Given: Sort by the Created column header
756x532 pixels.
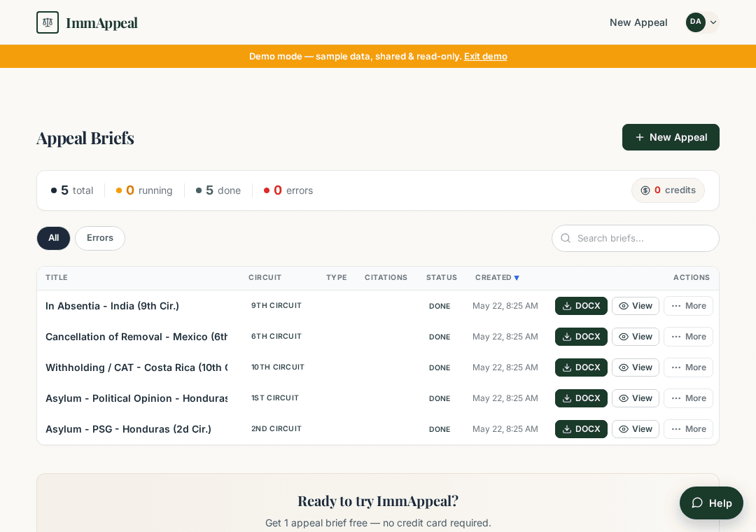Looking at the screenshot, I should click(x=497, y=278).
